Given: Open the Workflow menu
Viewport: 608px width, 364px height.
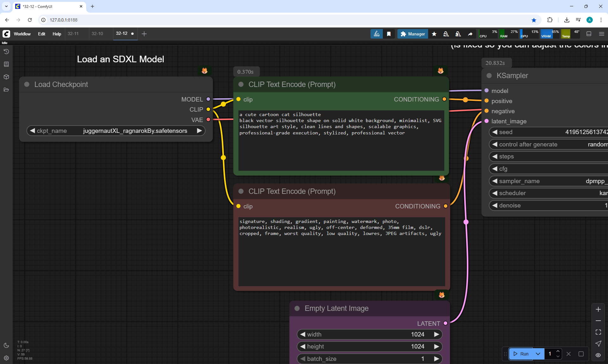Looking at the screenshot, I should click(x=22, y=34).
